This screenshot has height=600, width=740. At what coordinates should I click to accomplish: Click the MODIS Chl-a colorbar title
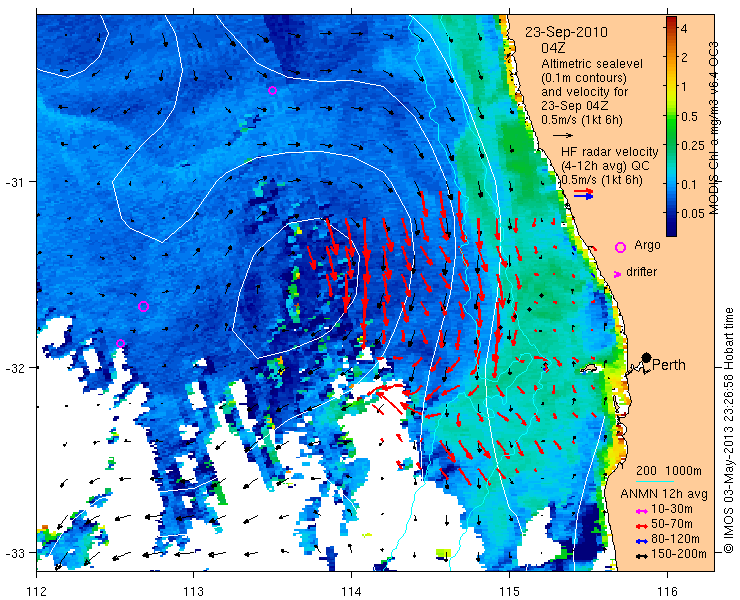pyautogui.click(x=714, y=127)
